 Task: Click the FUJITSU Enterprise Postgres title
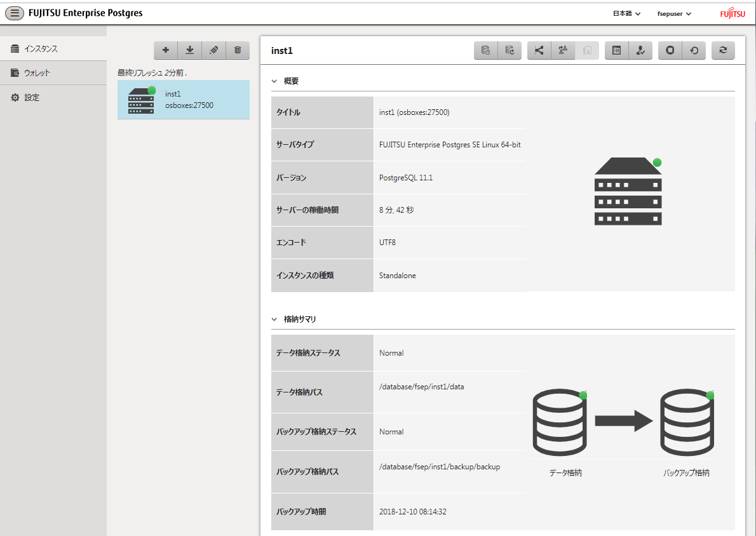click(85, 13)
